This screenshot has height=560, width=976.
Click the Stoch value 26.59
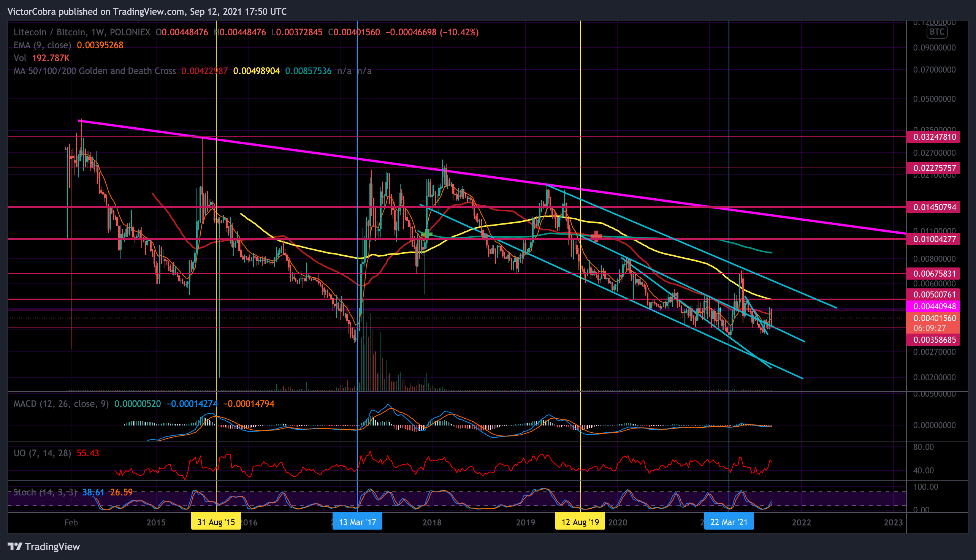point(121,492)
